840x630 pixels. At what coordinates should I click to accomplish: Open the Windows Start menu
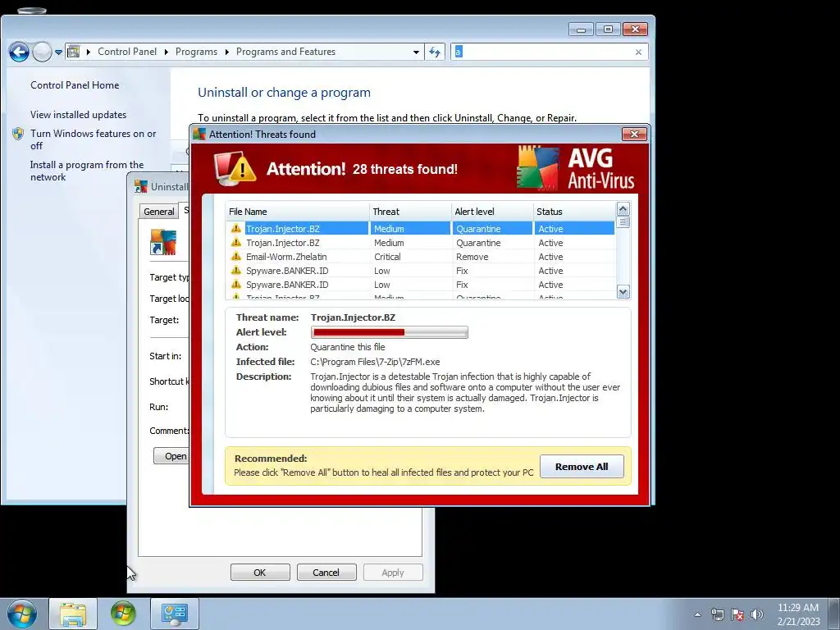(x=21, y=614)
